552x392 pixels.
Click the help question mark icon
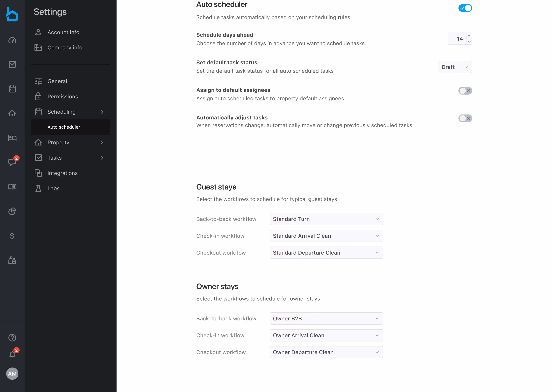coord(12,337)
